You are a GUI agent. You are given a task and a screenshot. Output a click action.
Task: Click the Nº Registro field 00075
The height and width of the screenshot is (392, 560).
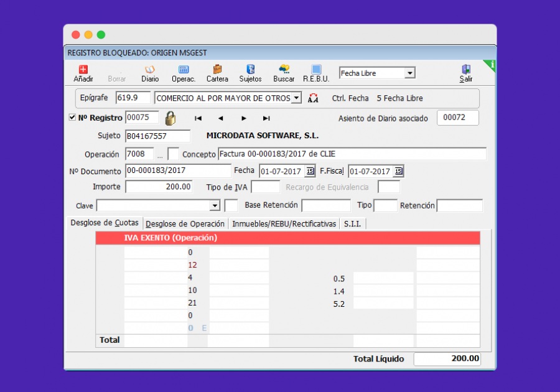(x=142, y=118)
